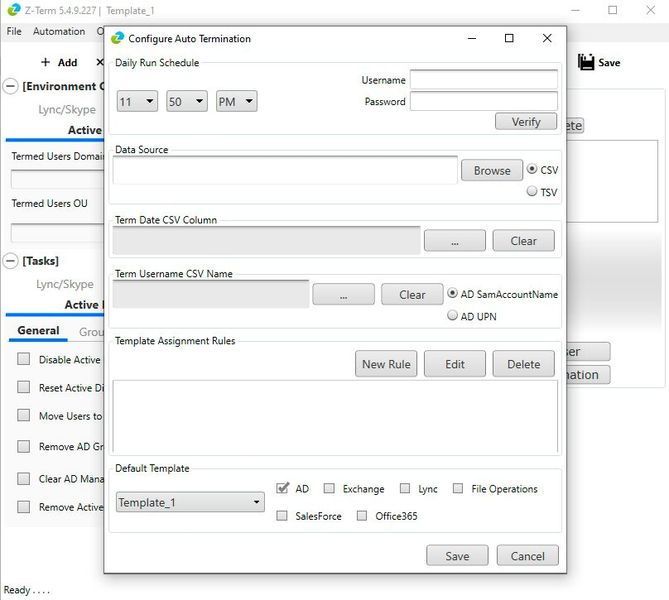This screenshot has width=669, height=600.
Task: Click the Verify button
Action: [526, 122]
